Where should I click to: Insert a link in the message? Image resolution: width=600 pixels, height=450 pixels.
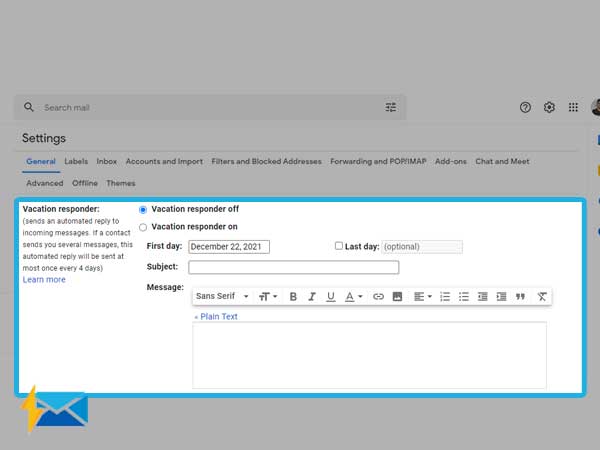(x=378, y=297)
